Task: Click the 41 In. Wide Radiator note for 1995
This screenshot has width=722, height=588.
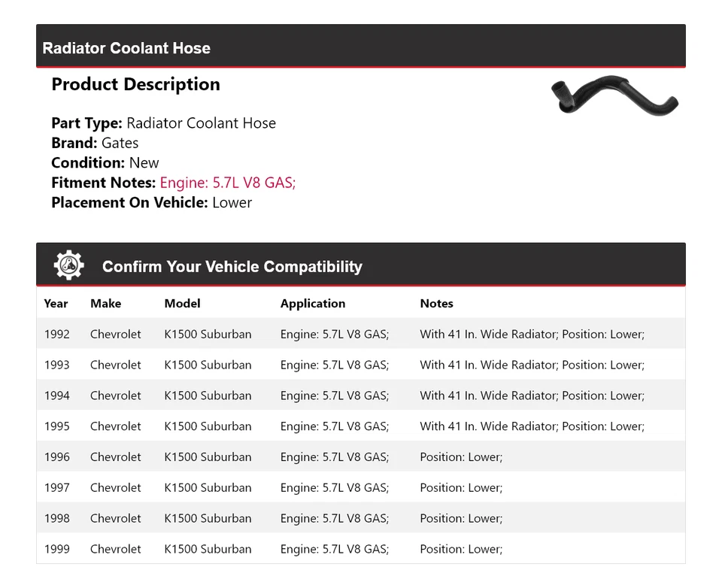Action: coord(532,426)
